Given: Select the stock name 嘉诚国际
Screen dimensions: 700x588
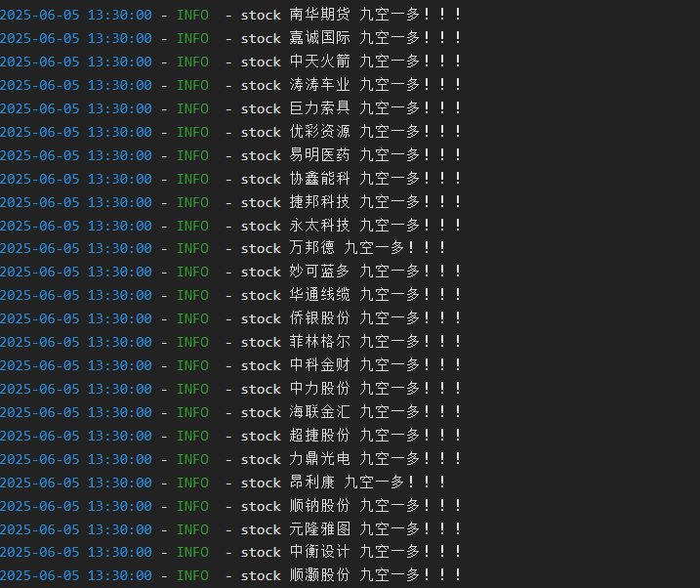Looking at the screenshot, I should (x=319, y=38).
